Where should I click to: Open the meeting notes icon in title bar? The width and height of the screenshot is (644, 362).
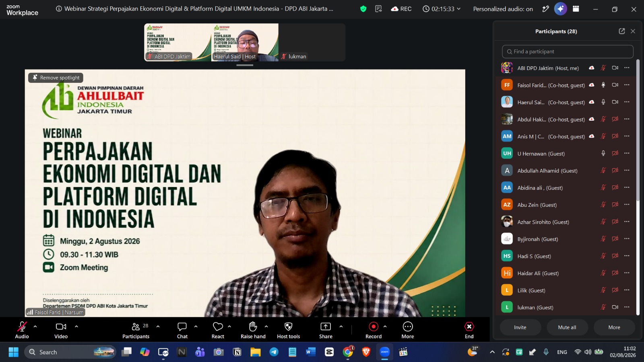[x=378, y=9]
